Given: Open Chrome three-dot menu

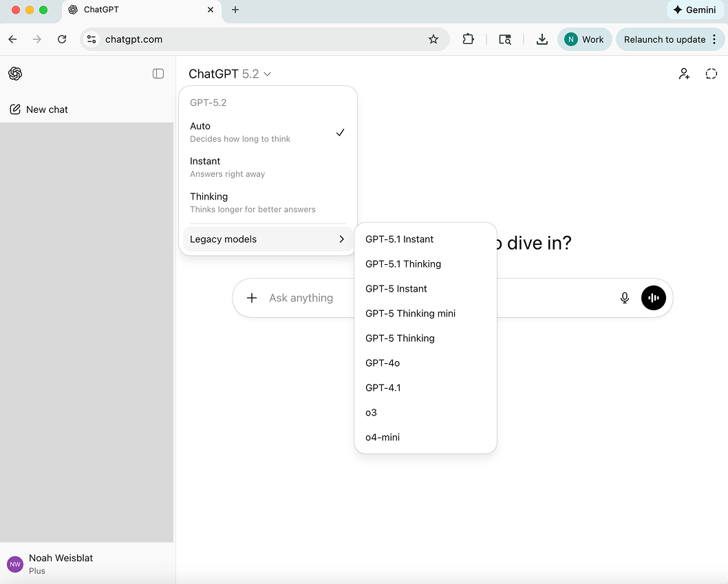Looking at the screenshot, I should (714, 39).
